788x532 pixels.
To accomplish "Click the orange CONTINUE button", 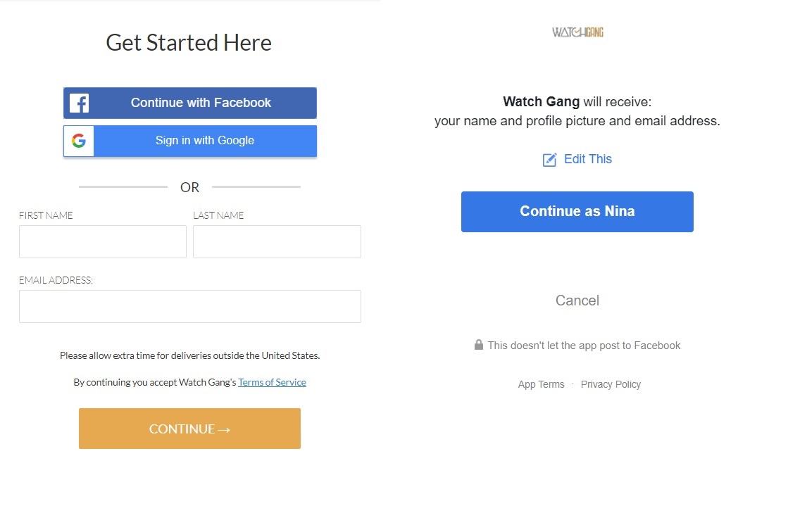I will 189,429.
